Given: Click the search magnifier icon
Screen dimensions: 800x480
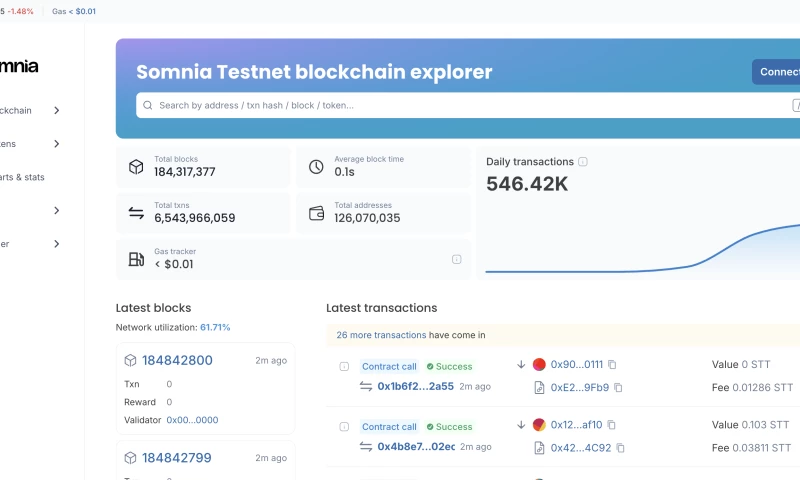Looking at the screenshot, I should tap(148, 106).
